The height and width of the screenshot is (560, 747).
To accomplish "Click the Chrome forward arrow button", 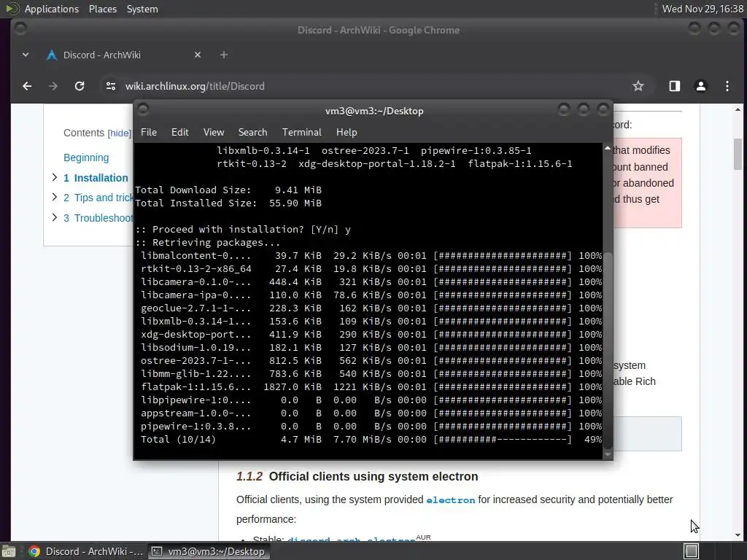I will (53, 86).
